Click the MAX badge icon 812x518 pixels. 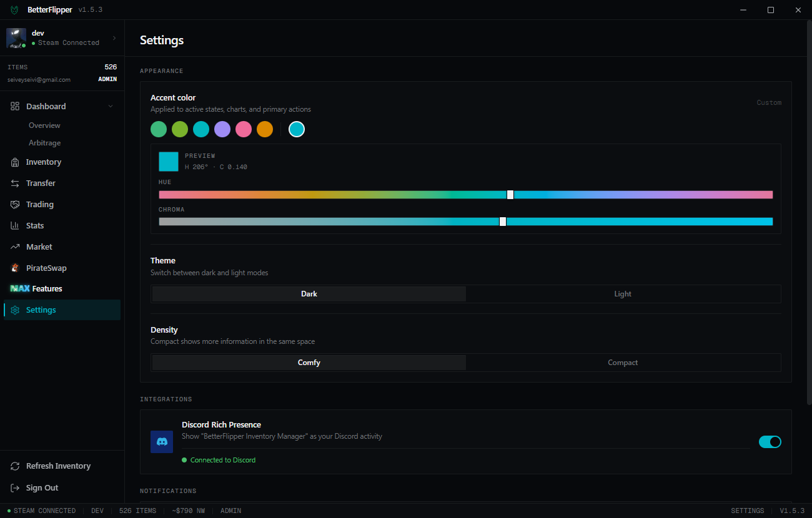tap(20, 289)
